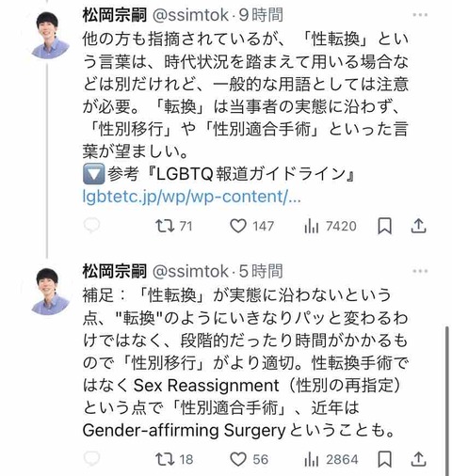Like the second tweet with 56 likes

[250, 459]
